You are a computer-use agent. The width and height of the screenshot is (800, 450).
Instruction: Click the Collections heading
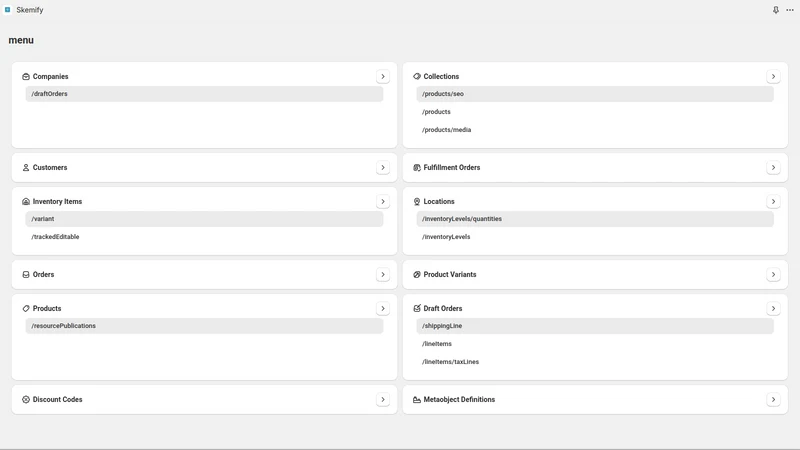[x=441, y=77]
